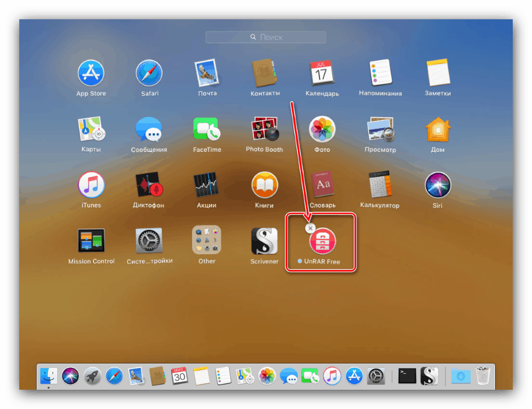The width and height of the screenshot is (532, 409).
Task: Open Messages bubble in Dock
Action: [288, 376]
